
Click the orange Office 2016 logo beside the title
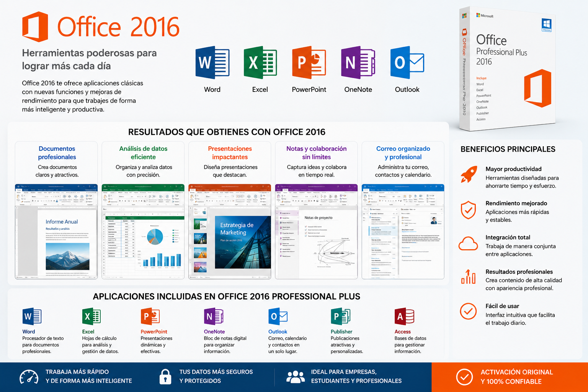pyautogui.click(x=35, y=26)
